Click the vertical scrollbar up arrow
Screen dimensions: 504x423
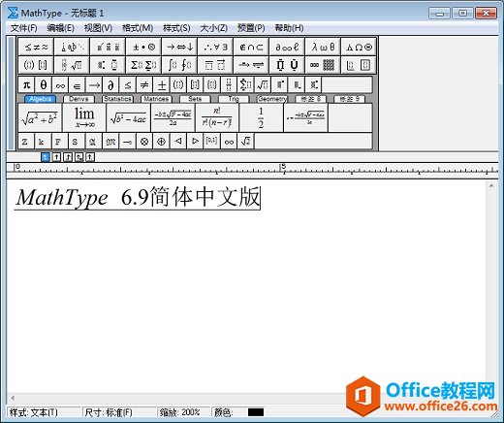[x=491, y=185]
